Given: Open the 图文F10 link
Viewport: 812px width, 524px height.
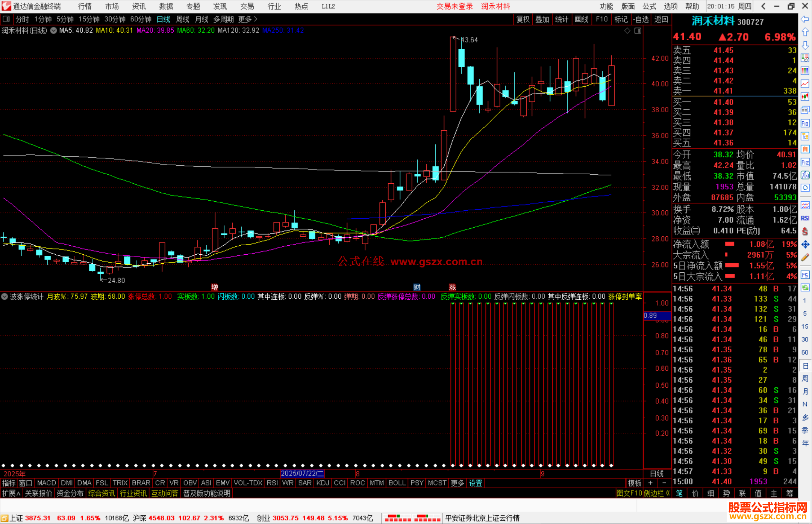Looking at the screenshot, I should tap(629, 493).
